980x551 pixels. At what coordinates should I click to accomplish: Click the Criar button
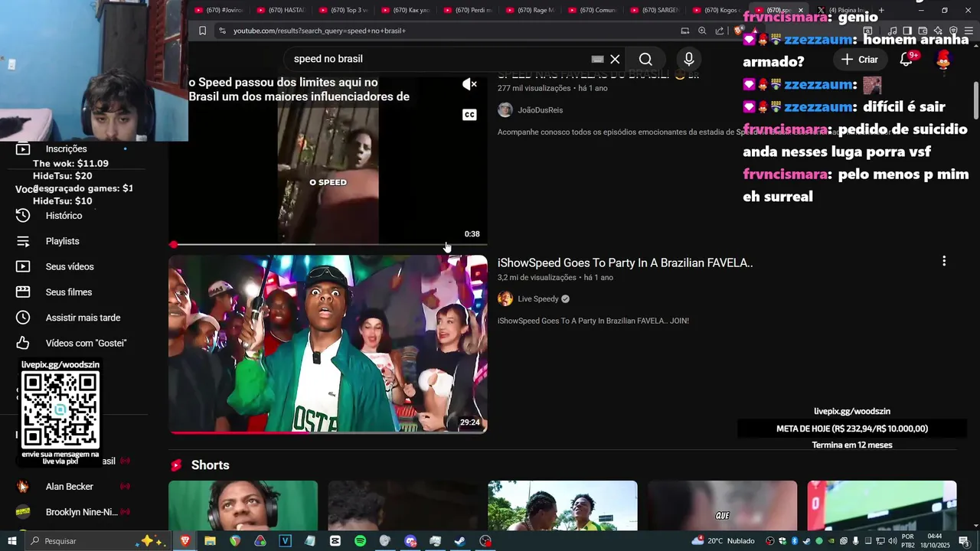(x=859, y=59)
